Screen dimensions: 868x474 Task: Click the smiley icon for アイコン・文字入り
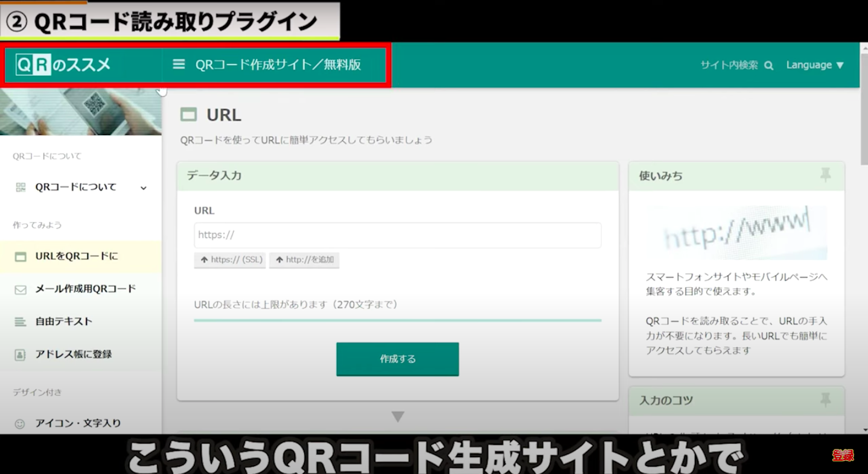[x=21, y=423]
